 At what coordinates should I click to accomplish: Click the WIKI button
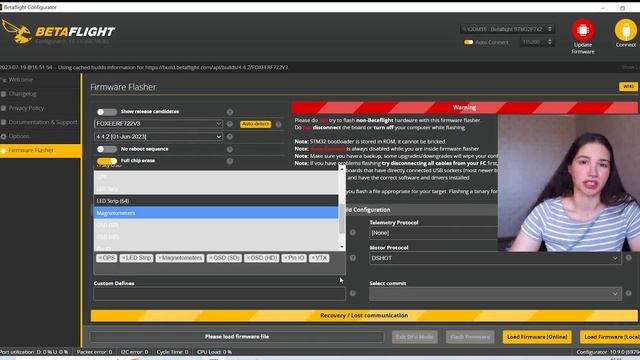click(x=628, y=87)
